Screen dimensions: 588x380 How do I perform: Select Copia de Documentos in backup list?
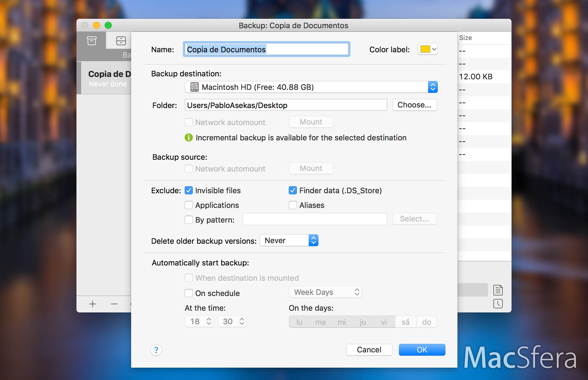tap(106, 78)
